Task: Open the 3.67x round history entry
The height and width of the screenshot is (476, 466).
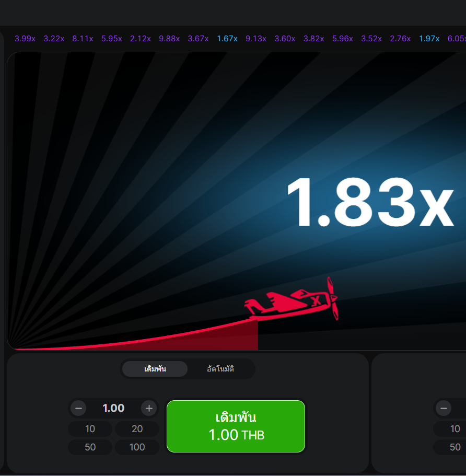Action: (198, 39)
